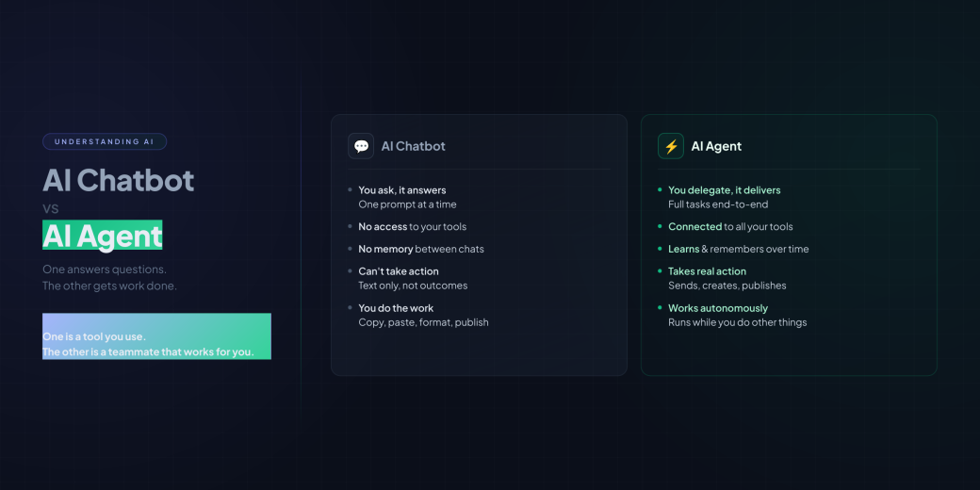
Task: Click "No access to your tools" line
Action: [412, 226]
